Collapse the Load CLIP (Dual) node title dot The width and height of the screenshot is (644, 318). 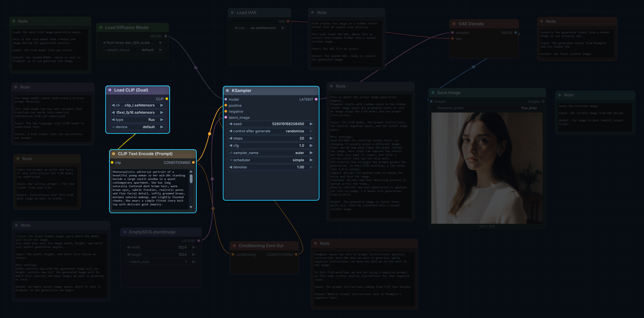pyautogui.click(x=110, y=90)
